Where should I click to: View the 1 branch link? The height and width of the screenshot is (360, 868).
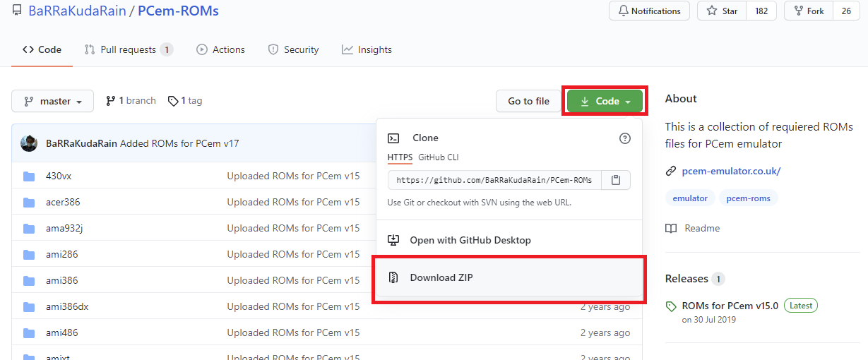(x=131, y=101)
